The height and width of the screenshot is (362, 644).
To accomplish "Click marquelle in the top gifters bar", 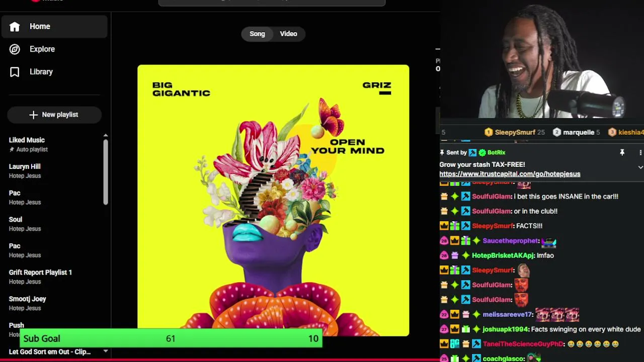I will click(579, 132).
